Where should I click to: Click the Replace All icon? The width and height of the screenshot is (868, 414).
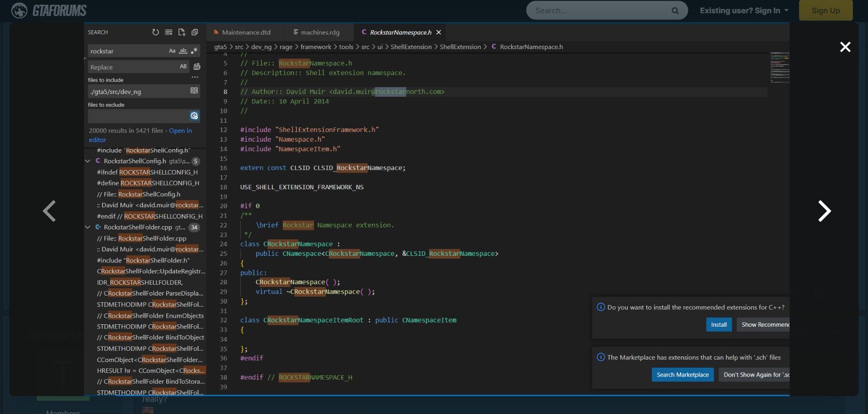click(197, 67)
